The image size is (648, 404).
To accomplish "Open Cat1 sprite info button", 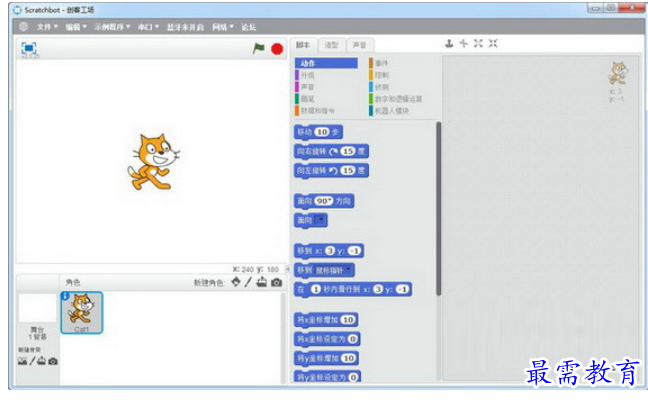I will (65, 296).
